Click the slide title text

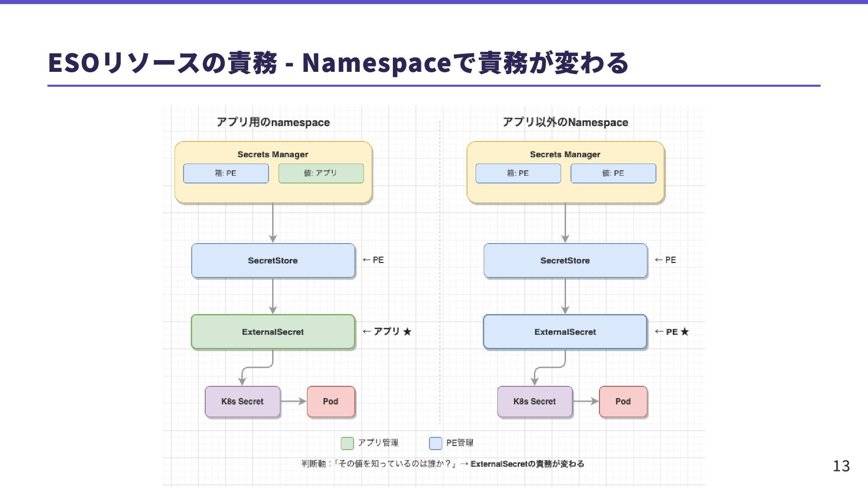pyautogui.click(x=338, y=63)
